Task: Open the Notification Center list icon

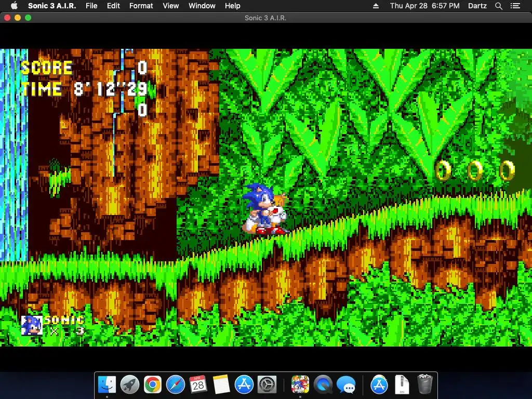Action: point(515,6)
